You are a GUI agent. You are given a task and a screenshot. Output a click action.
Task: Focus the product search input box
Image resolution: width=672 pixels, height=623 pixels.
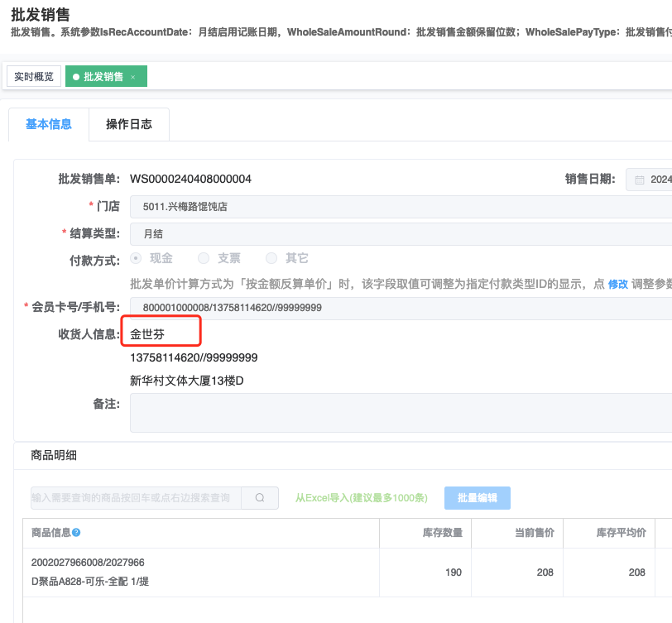click(136, 498)
